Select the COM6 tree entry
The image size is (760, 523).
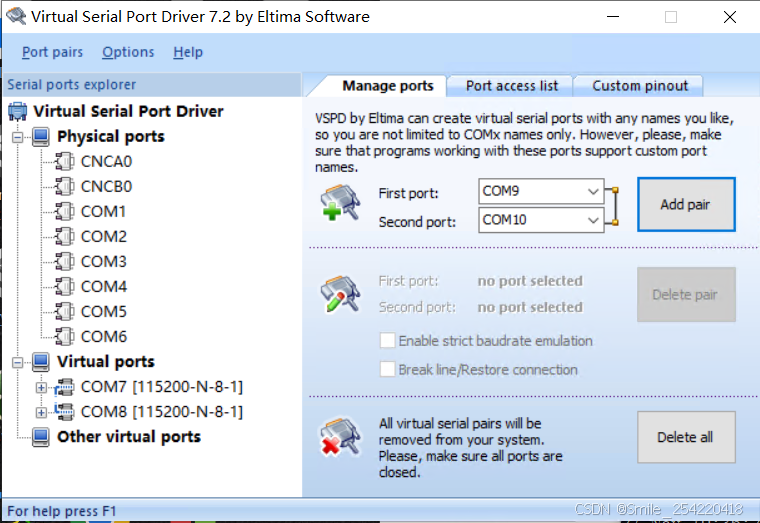[x=103, y=336]
